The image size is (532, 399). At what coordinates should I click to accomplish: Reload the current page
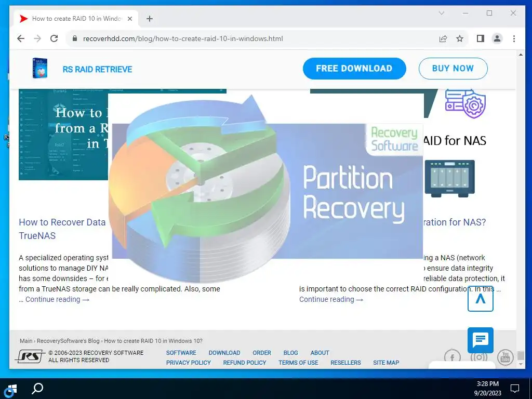click(x=54, y=38)
